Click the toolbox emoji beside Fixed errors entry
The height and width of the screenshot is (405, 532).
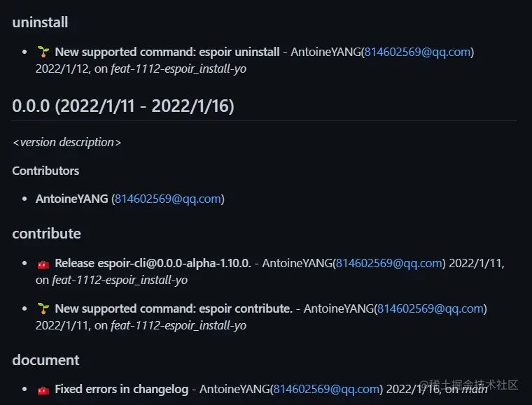click(x=43, y=390)
